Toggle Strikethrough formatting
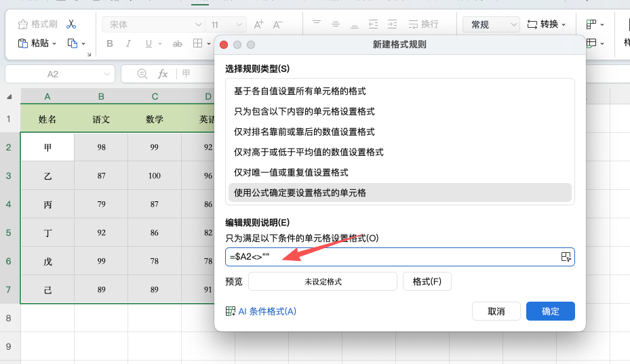 click(x=177, y=43)
